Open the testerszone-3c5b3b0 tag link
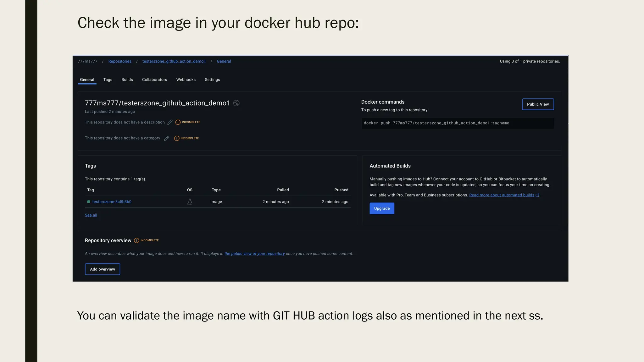The height and width of the screenshot is (362, 644). coord(112,202)
